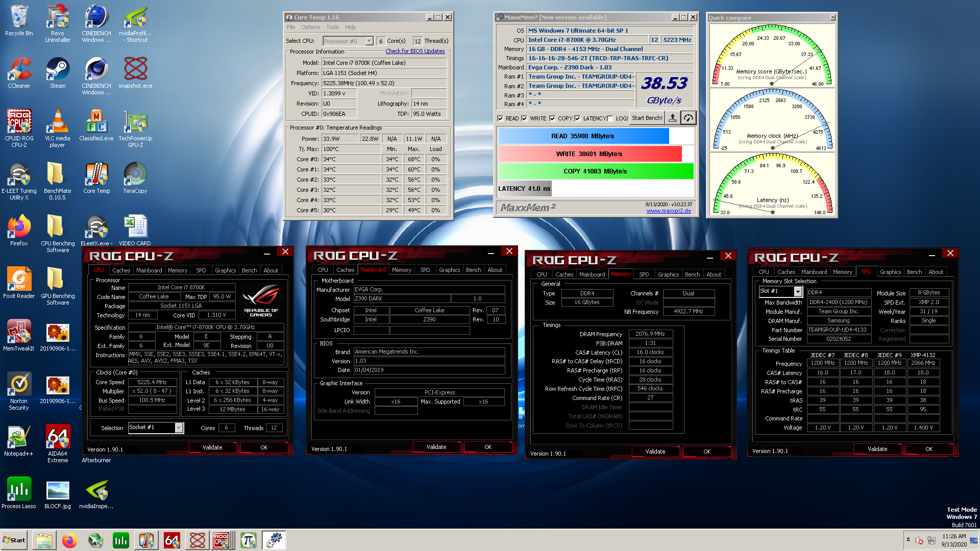Click Windows Explorer taskbar icon
Viewport: 980px width, 551px height.
pyautogui.click(x=44, y=540)
